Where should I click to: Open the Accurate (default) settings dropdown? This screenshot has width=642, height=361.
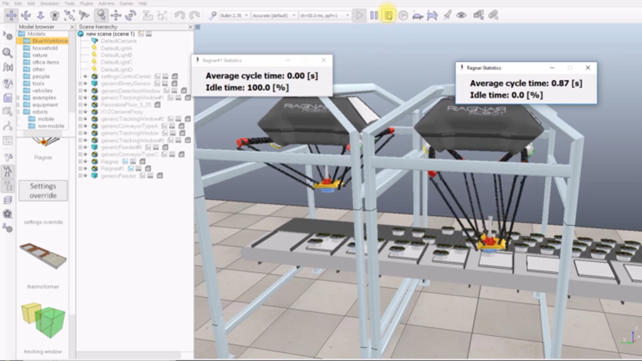(x=274, y=16)
